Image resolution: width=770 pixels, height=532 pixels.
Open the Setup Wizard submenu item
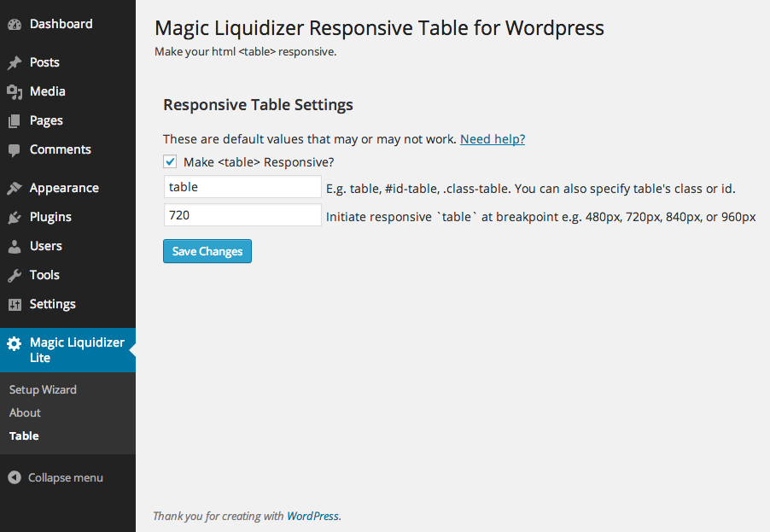click(43, 389)
